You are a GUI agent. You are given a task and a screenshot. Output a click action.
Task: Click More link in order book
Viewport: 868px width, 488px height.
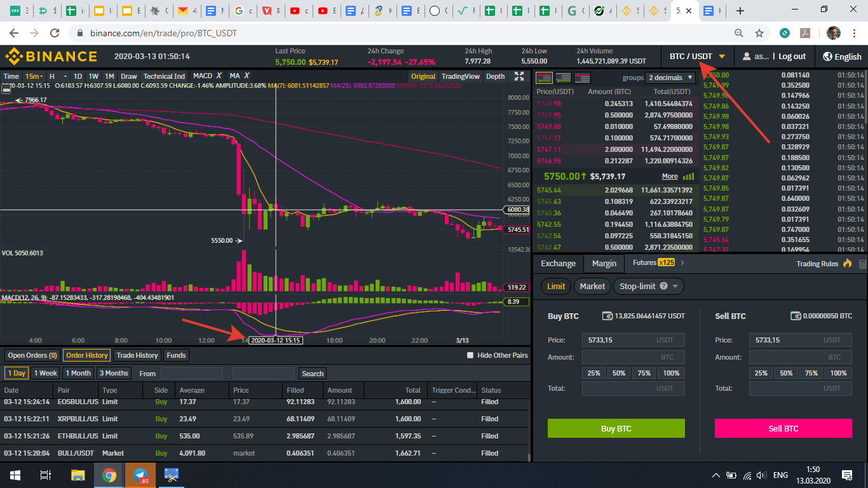[x=670, y=176]
